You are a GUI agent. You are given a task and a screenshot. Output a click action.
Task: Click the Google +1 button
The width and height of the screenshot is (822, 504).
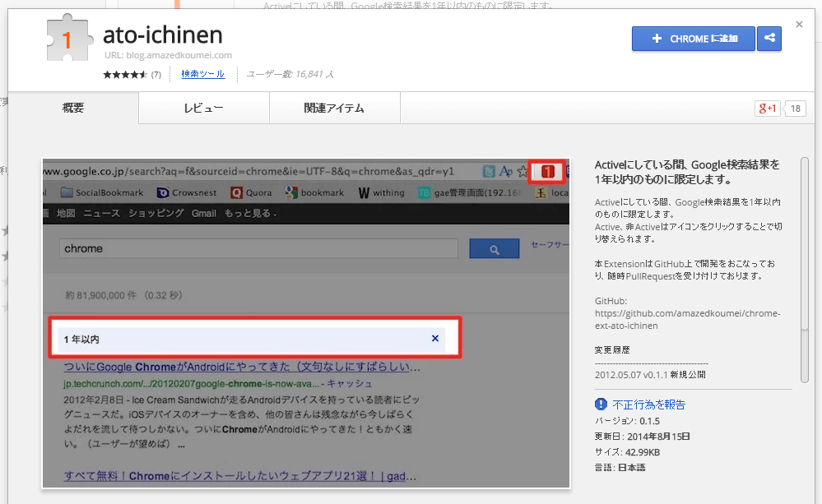coord(768,109)
